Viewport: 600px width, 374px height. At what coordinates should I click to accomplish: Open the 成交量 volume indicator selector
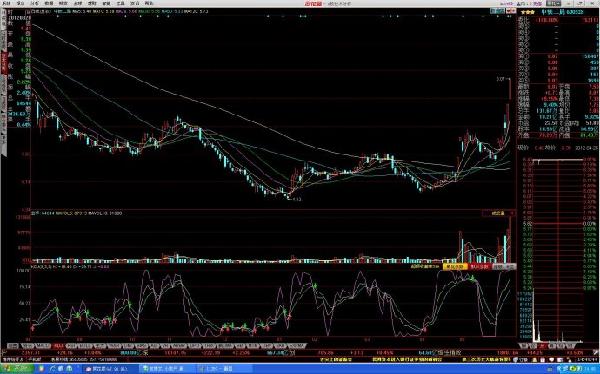pyautogui.click(x=497, y=213)
